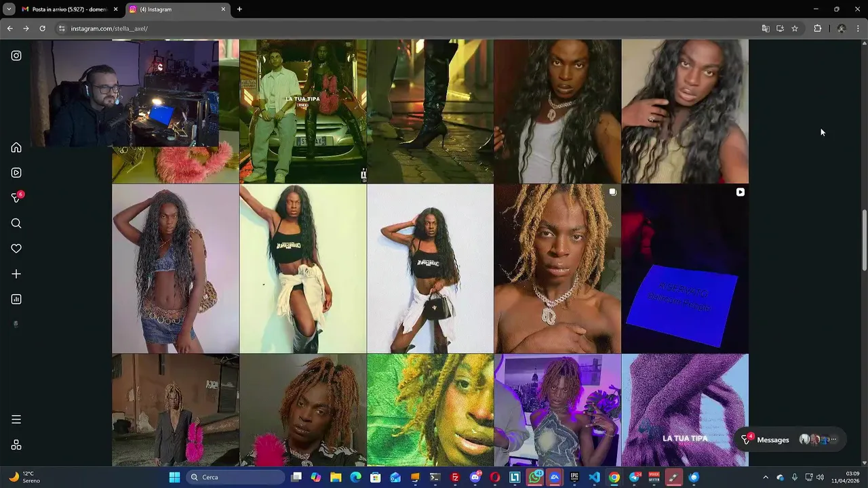This screenshot has height=488, width=868.
Task: Click the Instagram logo in the sidebar
Action: 16,56
